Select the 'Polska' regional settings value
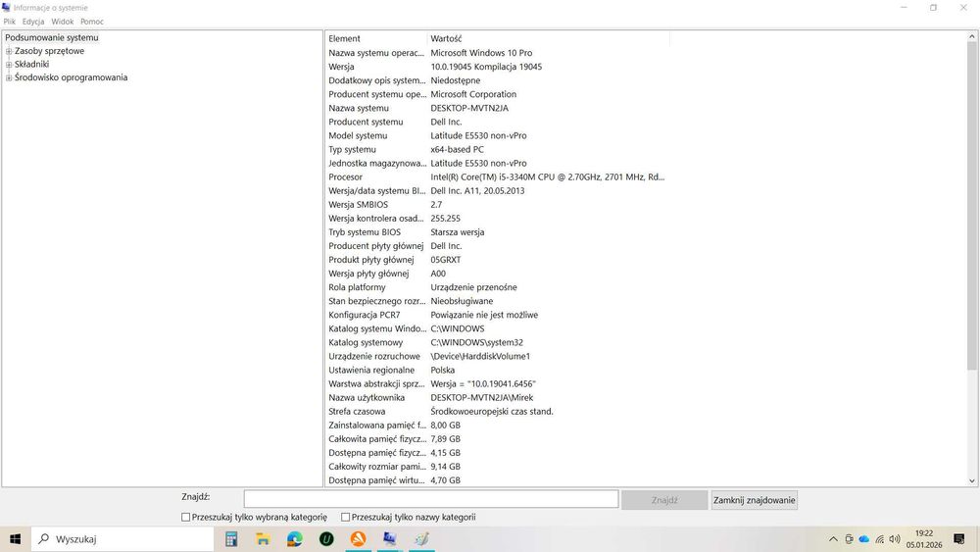The width and height of the screenshot is (980, 552). (443, 370)
